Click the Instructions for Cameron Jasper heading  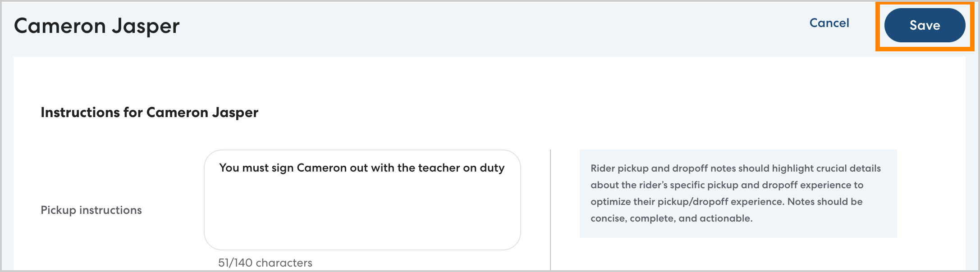(149, 112)
